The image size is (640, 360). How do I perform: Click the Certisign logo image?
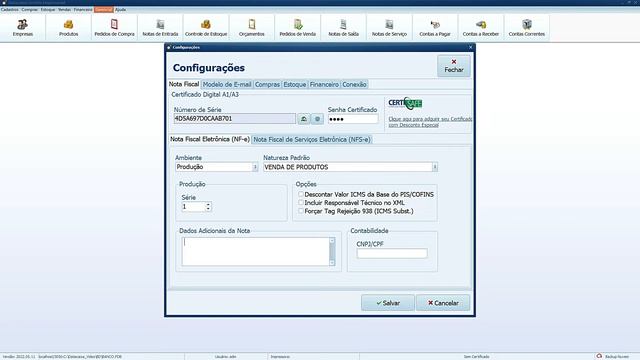[x=405, y=103]
